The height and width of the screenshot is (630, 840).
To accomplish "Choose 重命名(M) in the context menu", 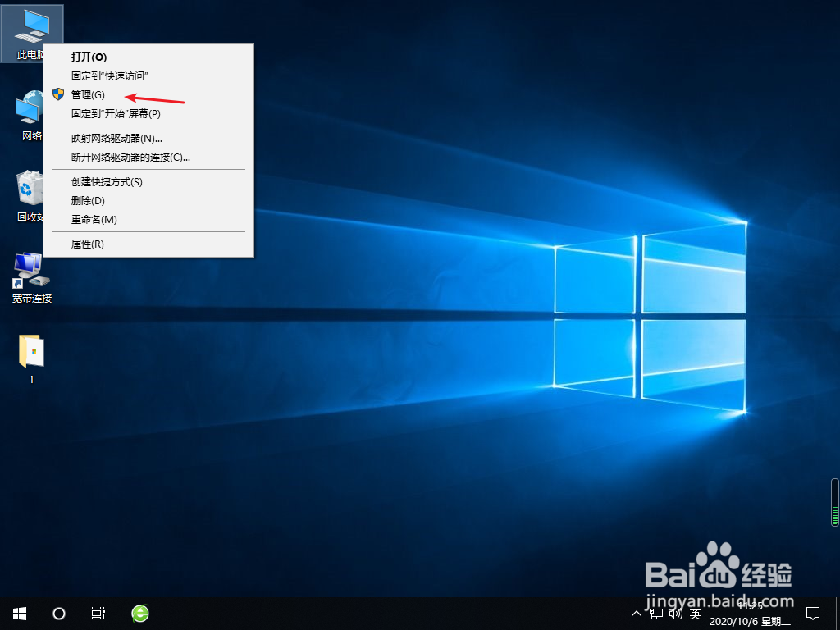I will [x=148, y=219].
